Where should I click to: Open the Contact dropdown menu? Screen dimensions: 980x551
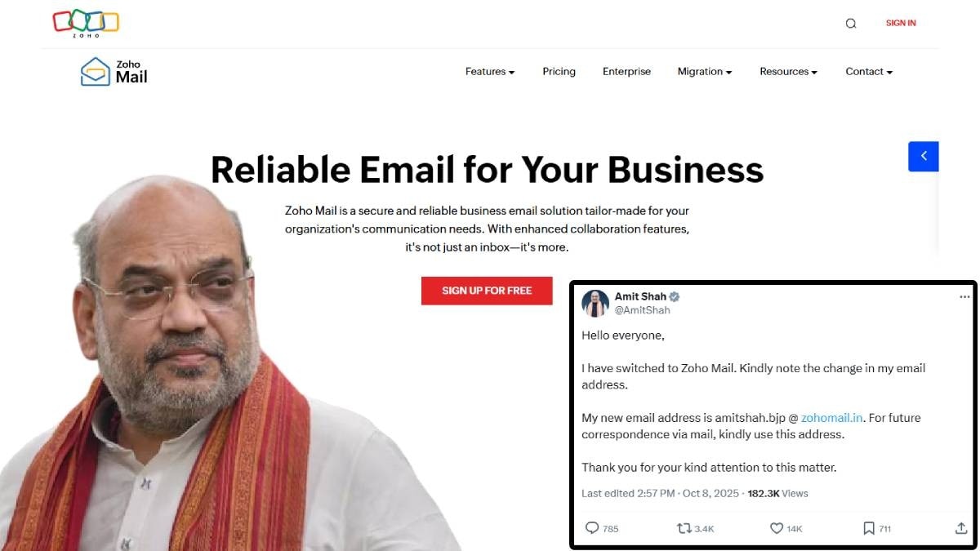click(869, 72)
